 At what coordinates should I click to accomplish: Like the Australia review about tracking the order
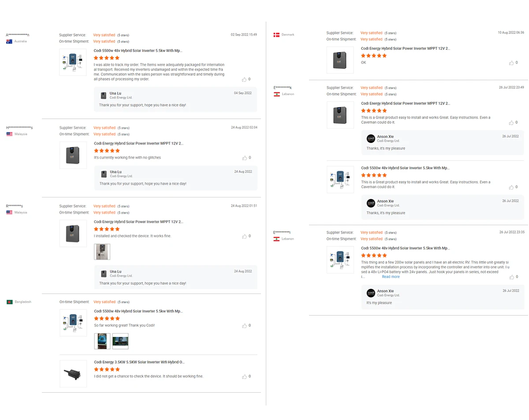244,79
